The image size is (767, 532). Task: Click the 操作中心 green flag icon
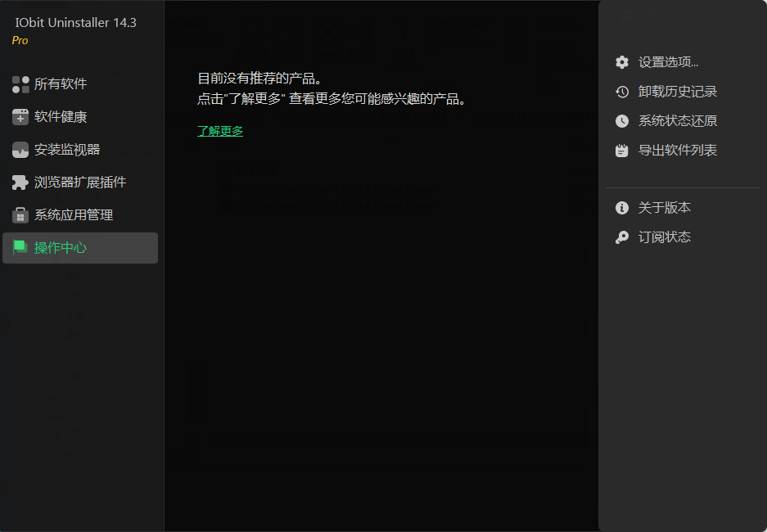click(x=20, y=248)
